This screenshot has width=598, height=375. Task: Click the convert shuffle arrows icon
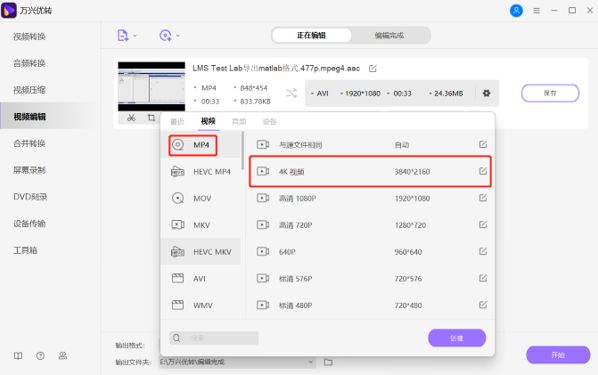point(291,93)
